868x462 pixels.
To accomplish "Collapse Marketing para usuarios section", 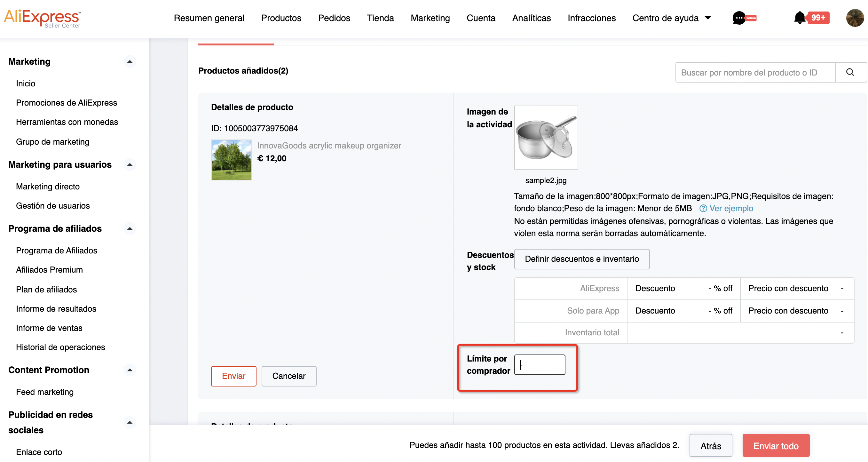I will tap(130, 164).
